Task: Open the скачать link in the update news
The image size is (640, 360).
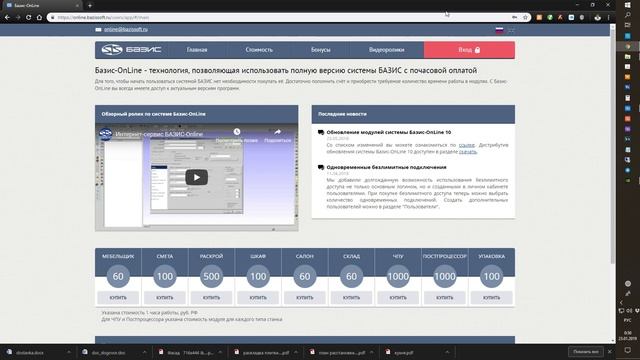Action: (467, 151)
